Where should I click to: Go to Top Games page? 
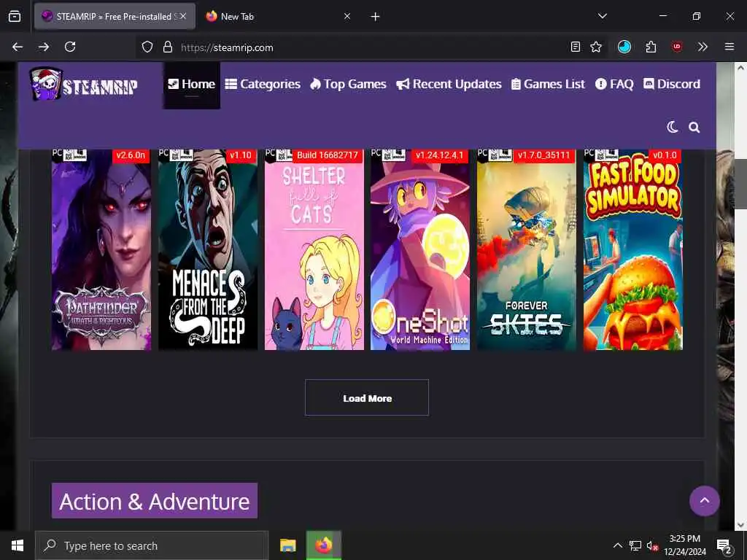point(348,85)
